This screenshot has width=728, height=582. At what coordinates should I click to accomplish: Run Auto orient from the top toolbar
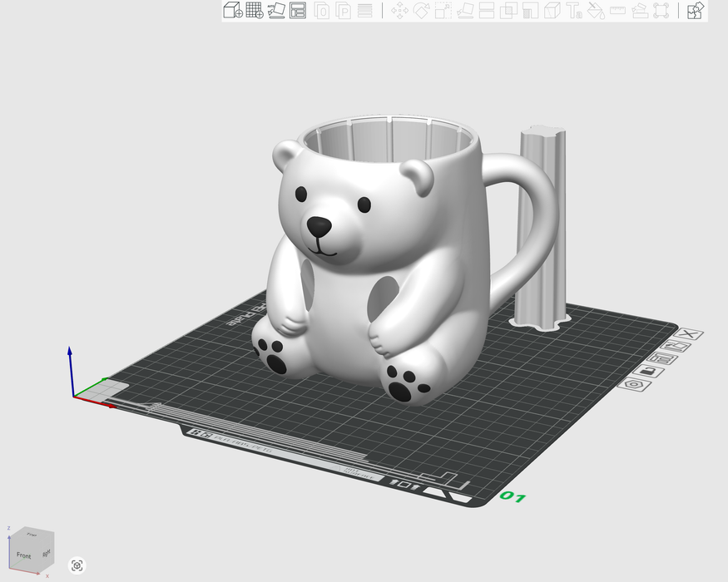tap(276, 11)
